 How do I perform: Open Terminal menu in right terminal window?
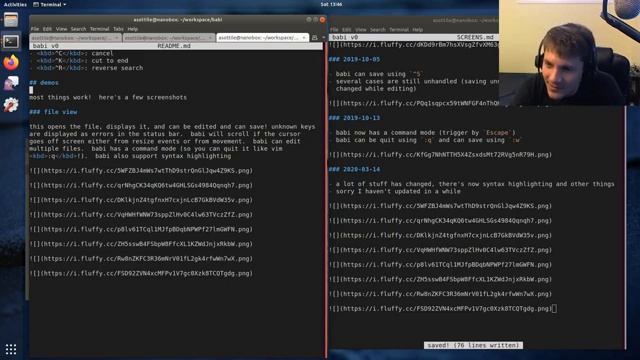[399, 30]
